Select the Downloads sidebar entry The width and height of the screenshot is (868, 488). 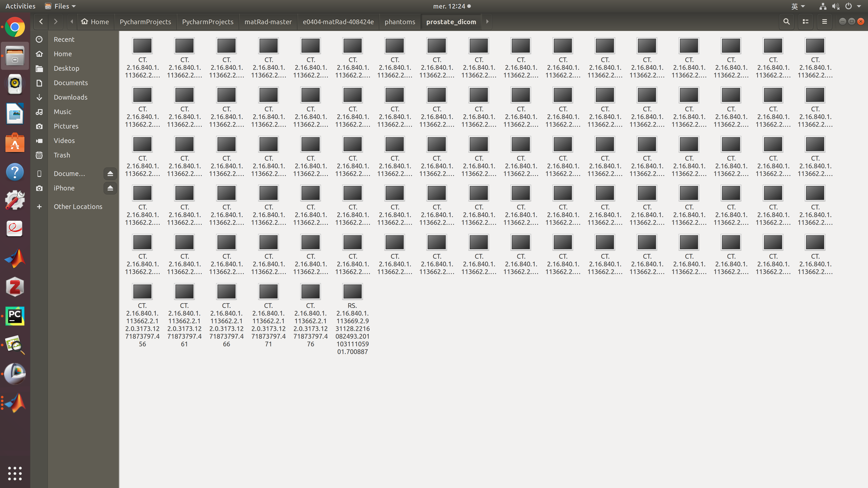click(71, 97)
